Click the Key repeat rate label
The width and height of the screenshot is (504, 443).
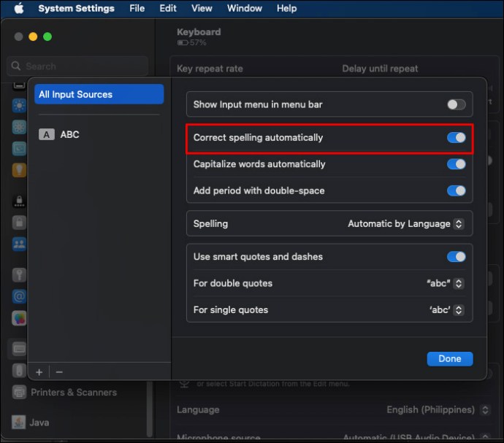click(210, 69)
